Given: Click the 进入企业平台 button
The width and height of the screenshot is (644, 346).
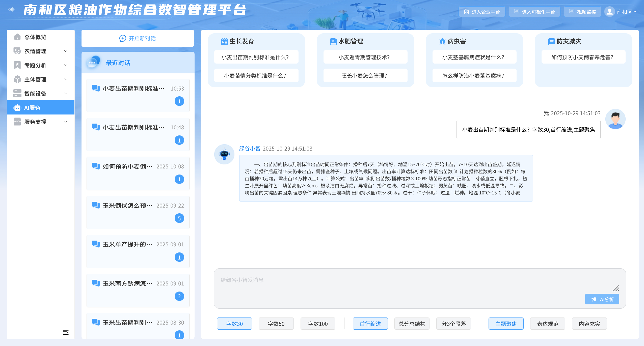Looking at the screenshot, I should [482, 12].
